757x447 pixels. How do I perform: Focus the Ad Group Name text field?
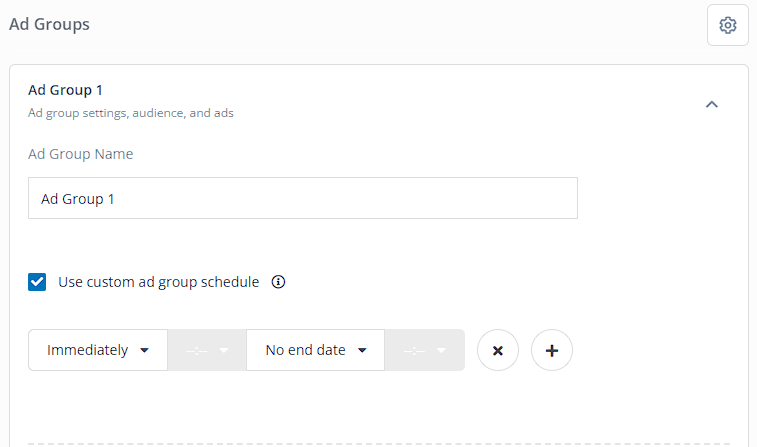click(x=303, y=198)
